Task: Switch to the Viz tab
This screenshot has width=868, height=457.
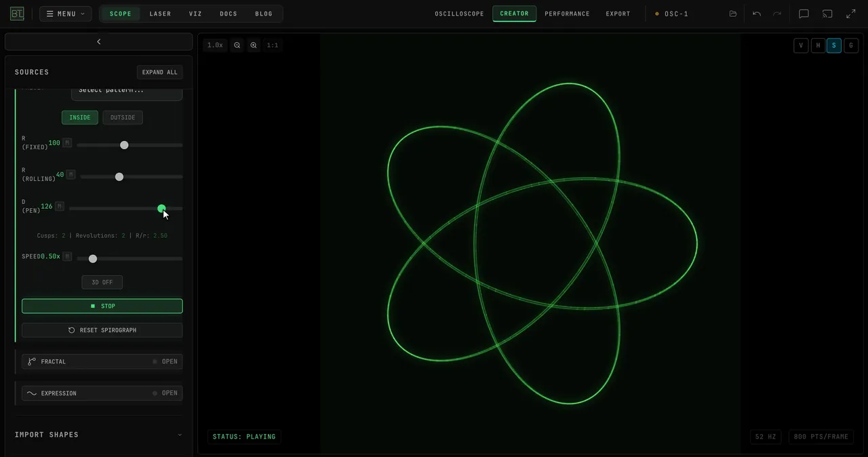Action: (x=195, y=14)
